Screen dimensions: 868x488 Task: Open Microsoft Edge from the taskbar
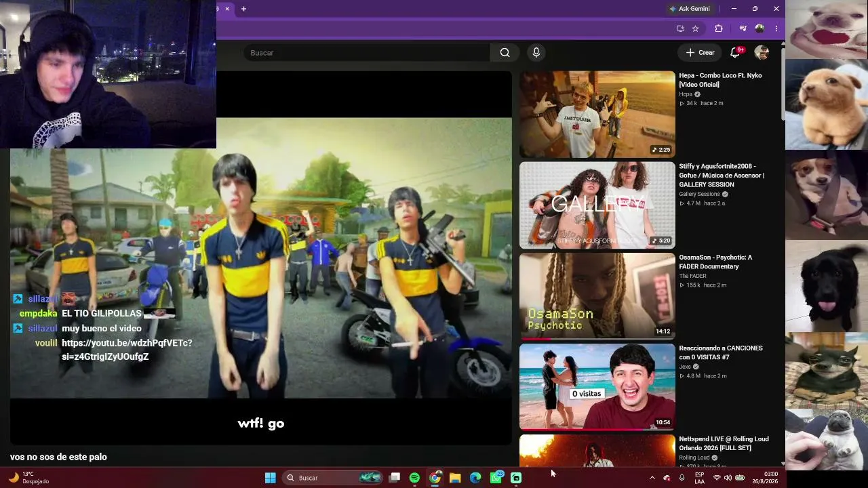tap(475, 478)
